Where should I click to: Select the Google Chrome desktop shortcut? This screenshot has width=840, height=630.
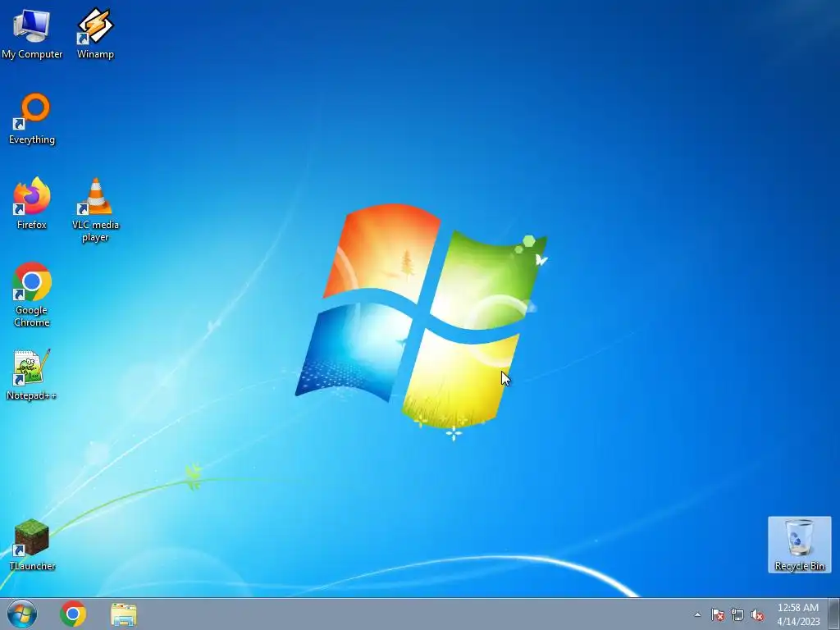pyautogui.click(x=32, y=294)
